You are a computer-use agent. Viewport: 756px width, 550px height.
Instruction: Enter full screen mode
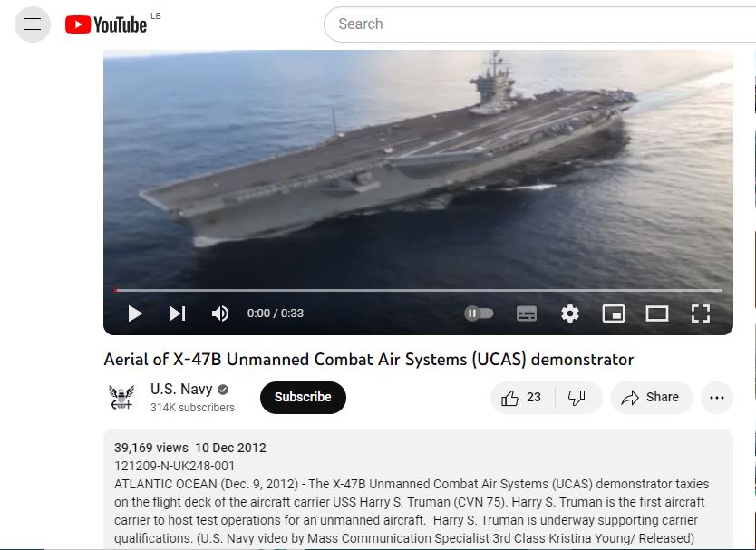click(701, 314)
